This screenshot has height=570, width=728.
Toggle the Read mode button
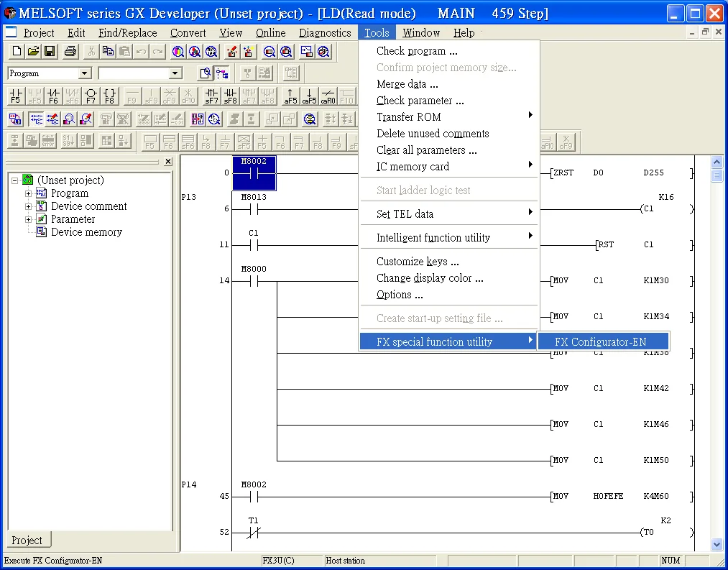[x=36, y=119]
